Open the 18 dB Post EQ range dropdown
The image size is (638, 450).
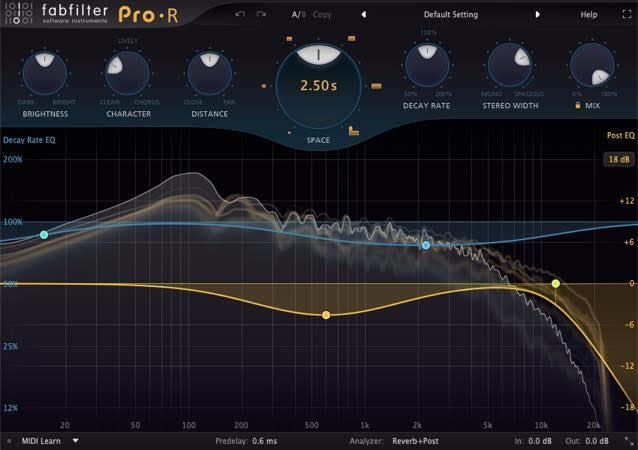(619, 159)
